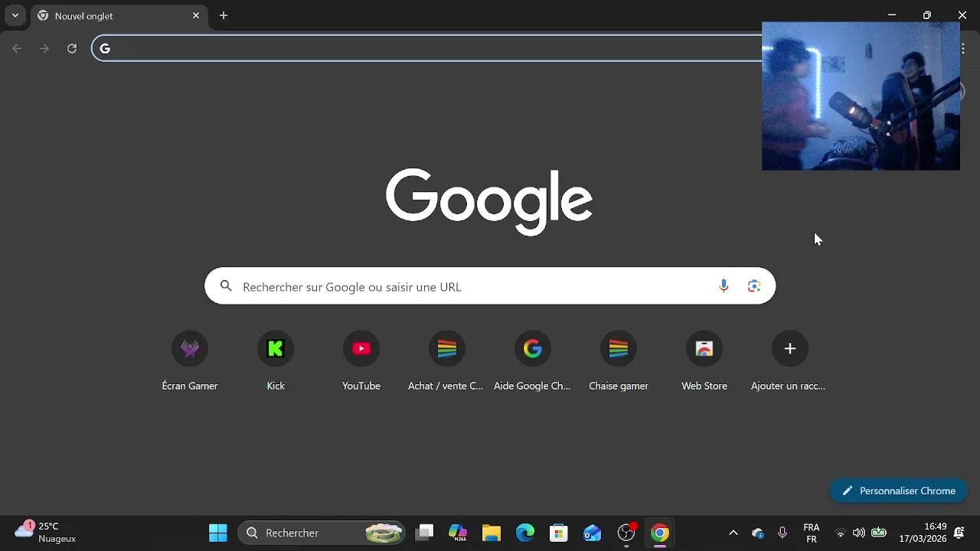Expand the tab search dropdown arrow
The image size is (980, 551).
tap(15, 15)
